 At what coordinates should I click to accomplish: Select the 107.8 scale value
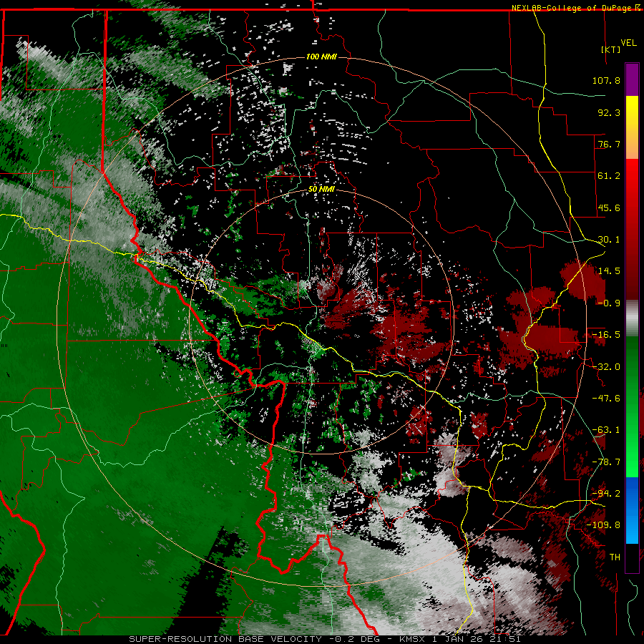606,80
